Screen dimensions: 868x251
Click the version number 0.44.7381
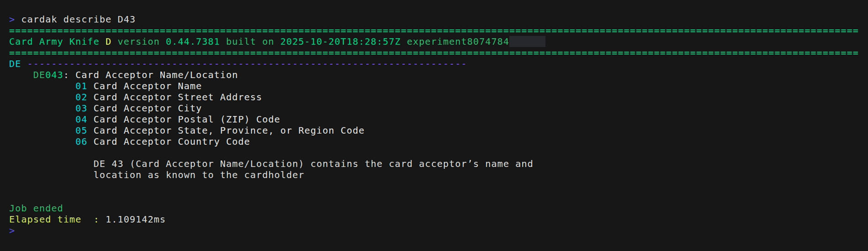point(192,42)
